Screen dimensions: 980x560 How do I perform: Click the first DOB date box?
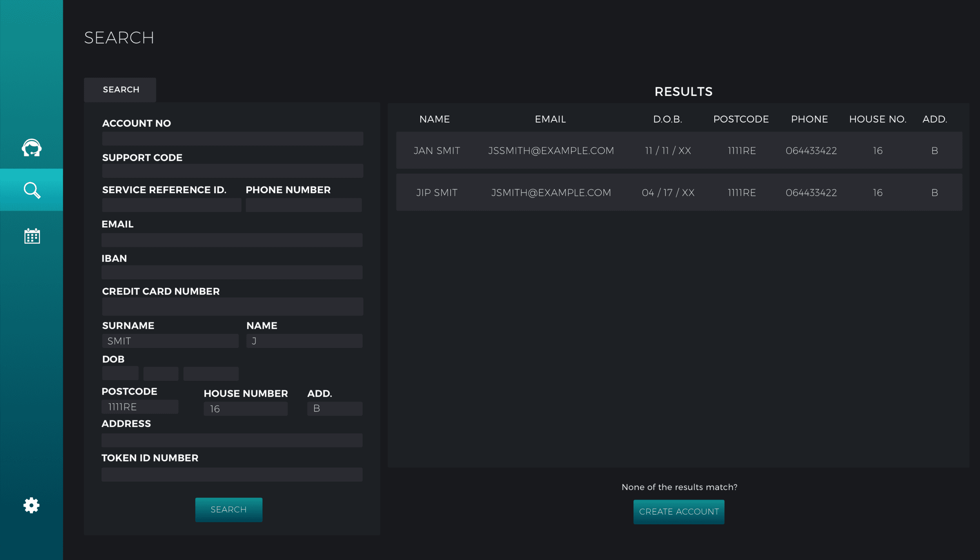pos(120,373)
